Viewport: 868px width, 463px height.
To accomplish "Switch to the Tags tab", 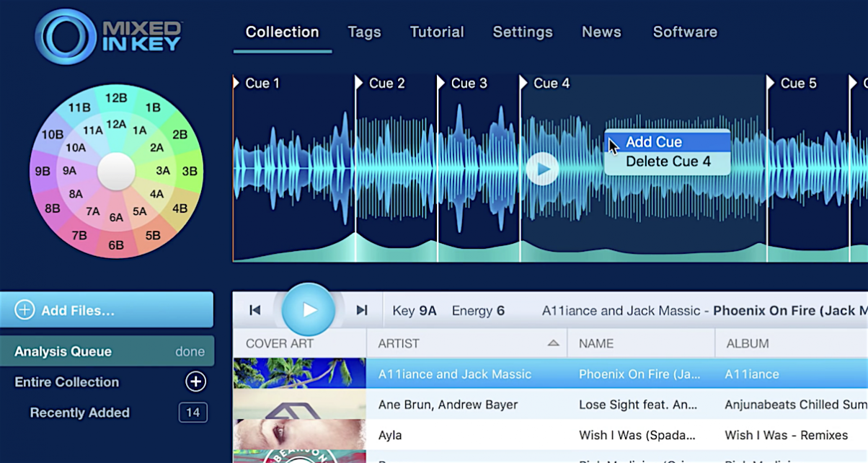I will 364,32.
